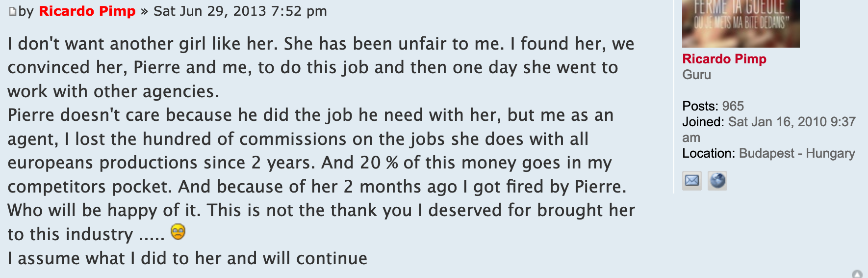868x278 pixels.
Task: Visit the poster's website via globe icon
Action: tap(717, 181)
